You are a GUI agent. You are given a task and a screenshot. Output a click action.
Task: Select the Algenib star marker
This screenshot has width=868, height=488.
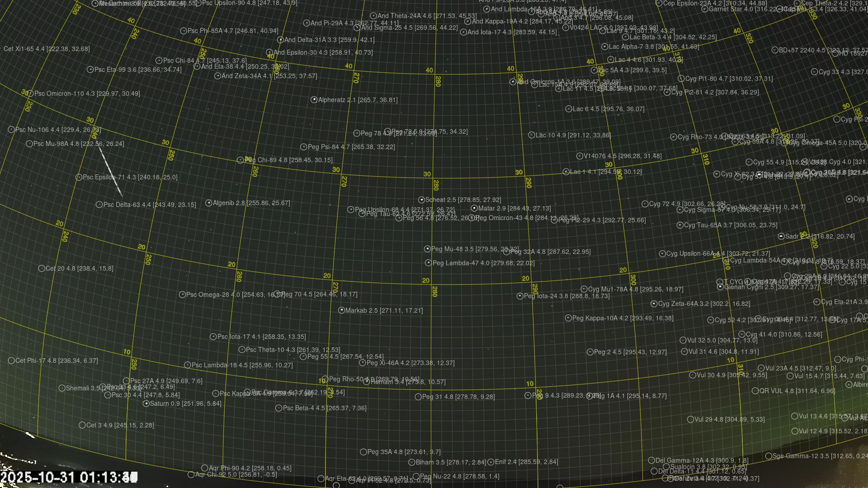(209, 203)
